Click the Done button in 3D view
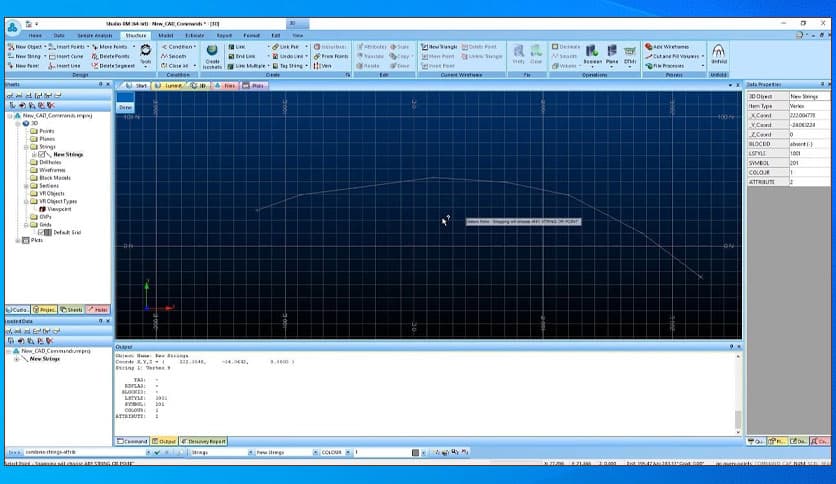 125,107
